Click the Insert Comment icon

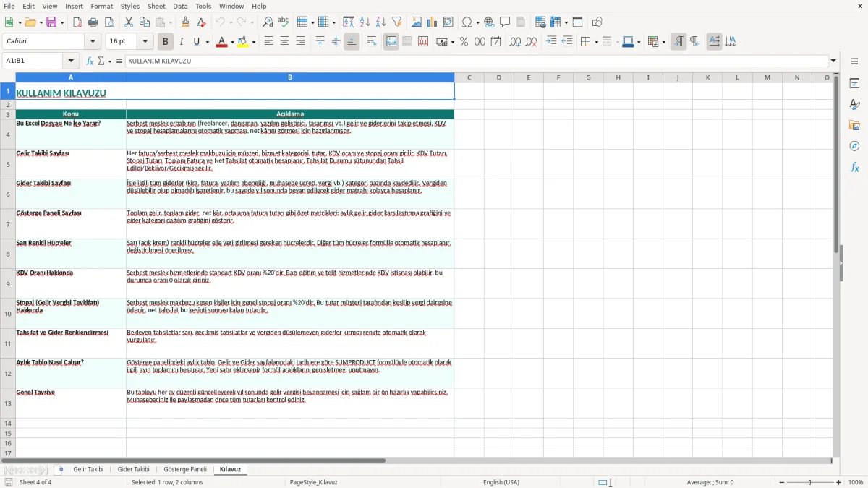[x=505, y=22]
